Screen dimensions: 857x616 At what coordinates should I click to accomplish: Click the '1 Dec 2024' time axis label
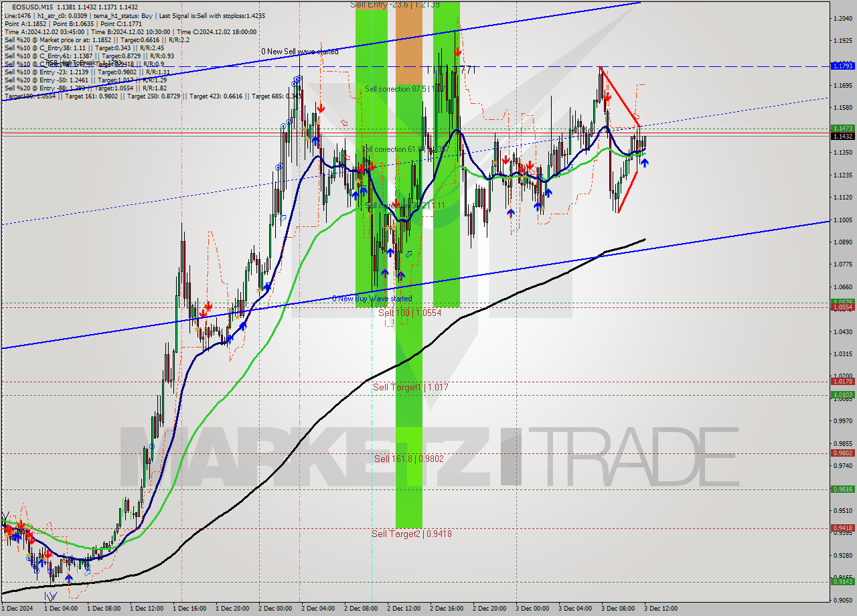click(19, 609)
